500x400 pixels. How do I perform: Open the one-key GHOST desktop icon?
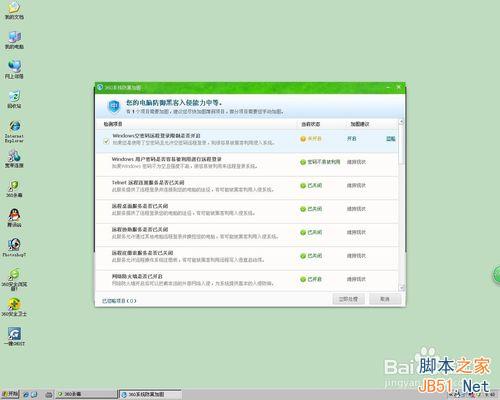point(14,336)
